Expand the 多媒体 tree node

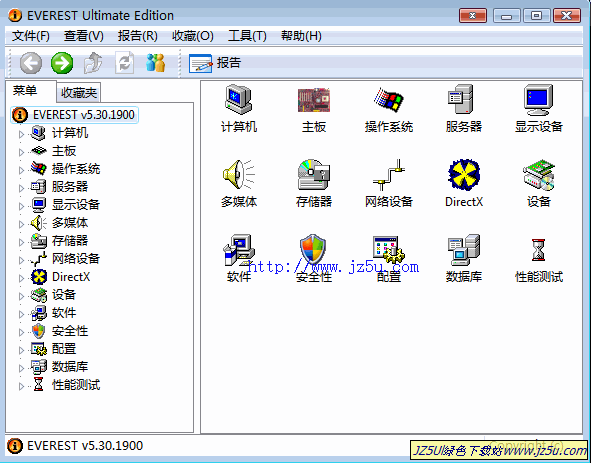point(21,224)
